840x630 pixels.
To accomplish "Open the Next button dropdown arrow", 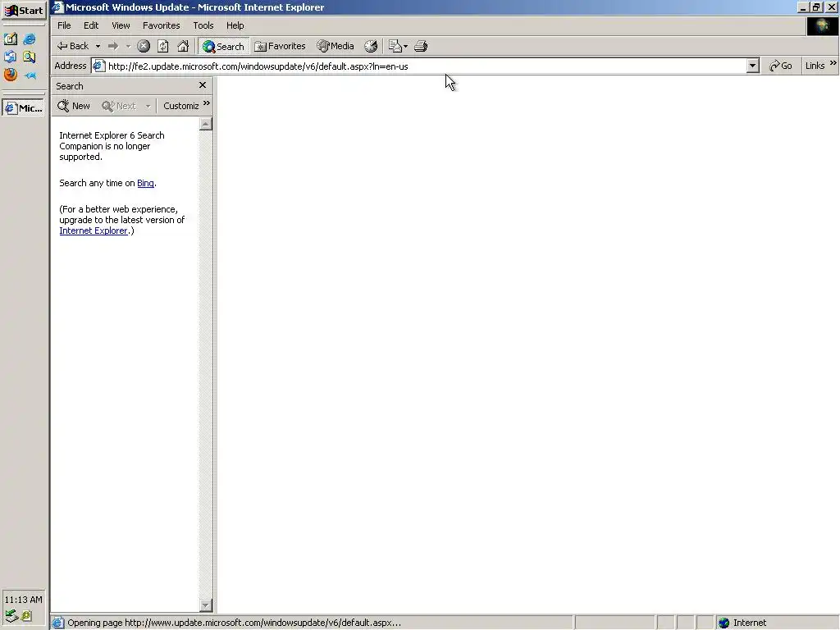I will click(148, 106).
